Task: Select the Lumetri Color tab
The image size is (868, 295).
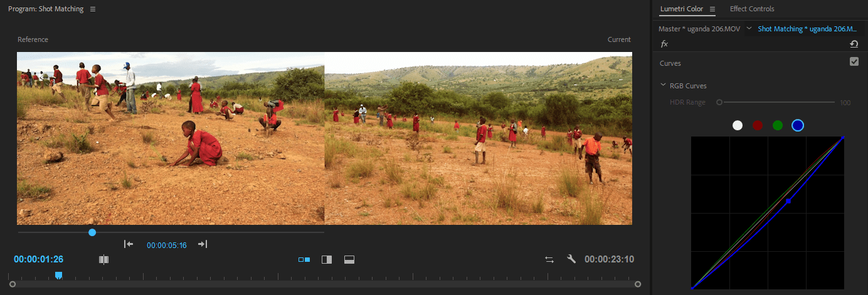Action: (681, 9)
